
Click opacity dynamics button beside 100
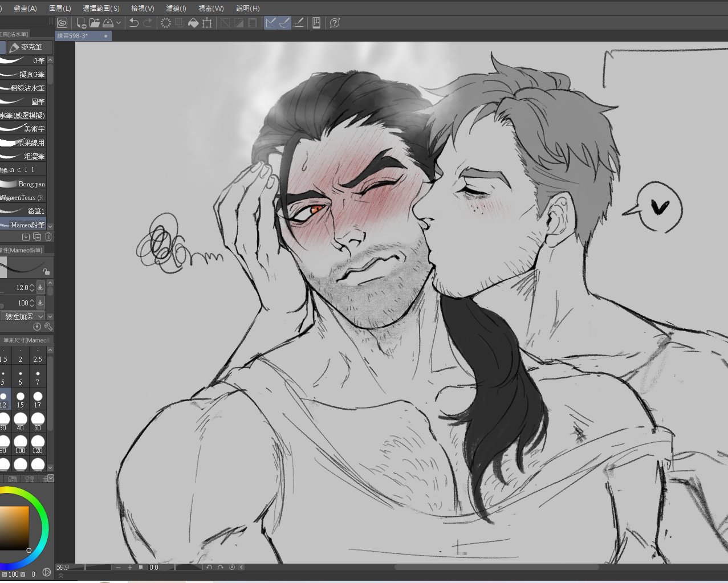click(x=40, y=303)
